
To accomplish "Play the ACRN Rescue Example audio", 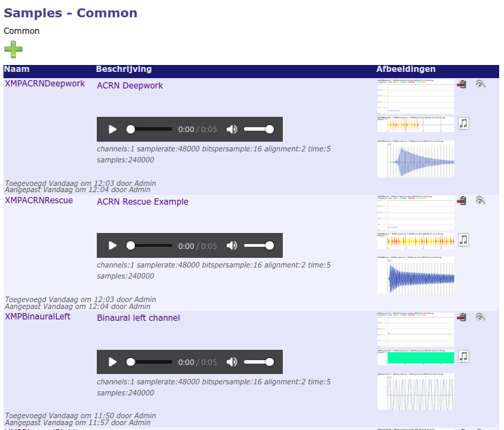I will coord(113,245).
